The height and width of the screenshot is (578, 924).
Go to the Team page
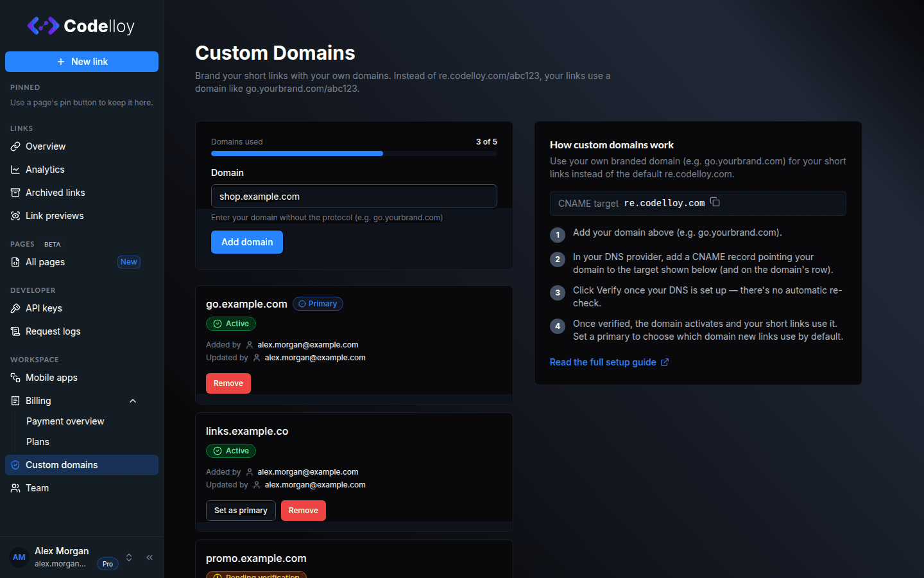(x=81, y=488)
